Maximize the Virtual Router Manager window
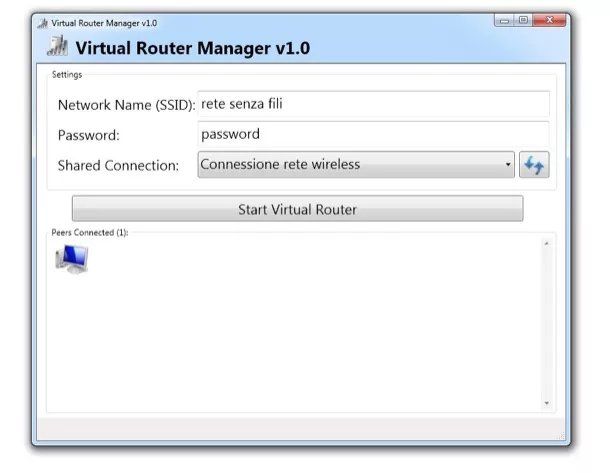Image resolution: width=610 pixels, height=473 pixels. pos(523,20)
